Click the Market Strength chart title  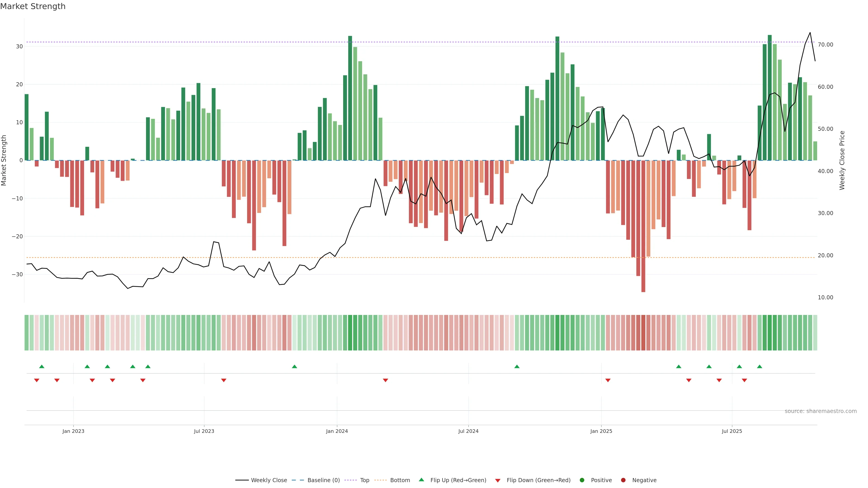click(33, 6)
